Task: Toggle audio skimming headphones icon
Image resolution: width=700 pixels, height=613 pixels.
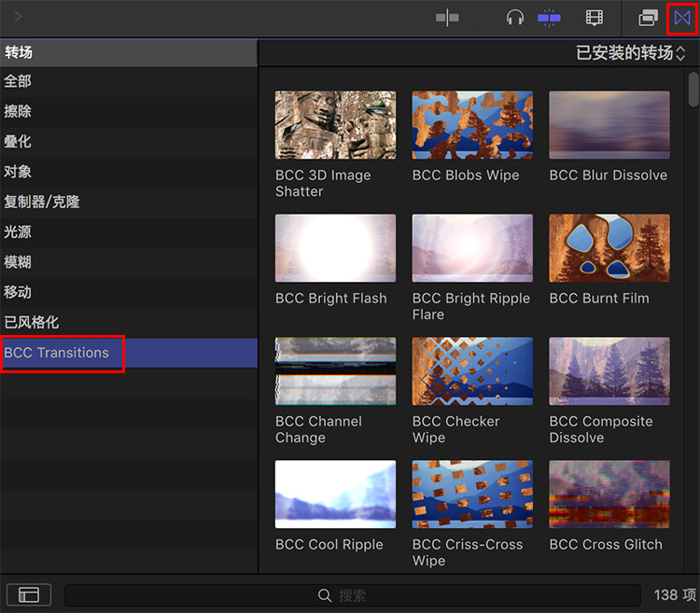Action: point(514,19)
